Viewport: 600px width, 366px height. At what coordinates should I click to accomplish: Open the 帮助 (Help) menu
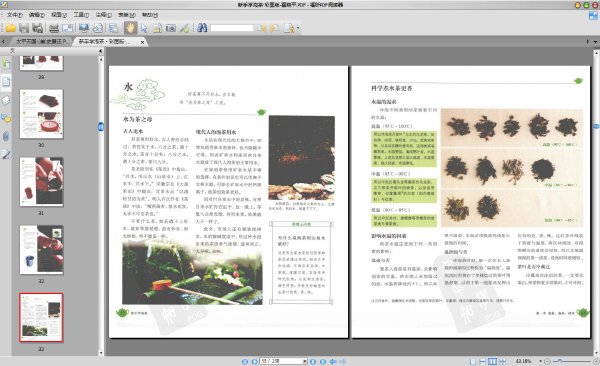150,15
